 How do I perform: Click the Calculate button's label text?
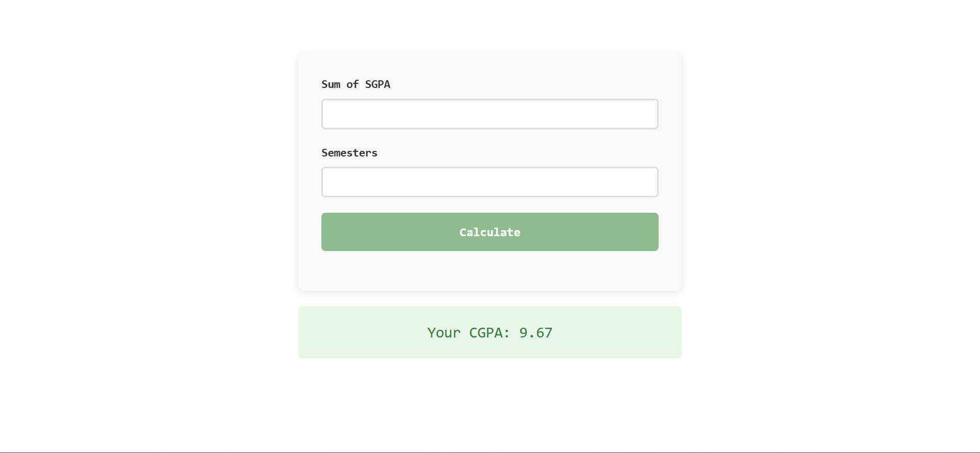point(489,232)
